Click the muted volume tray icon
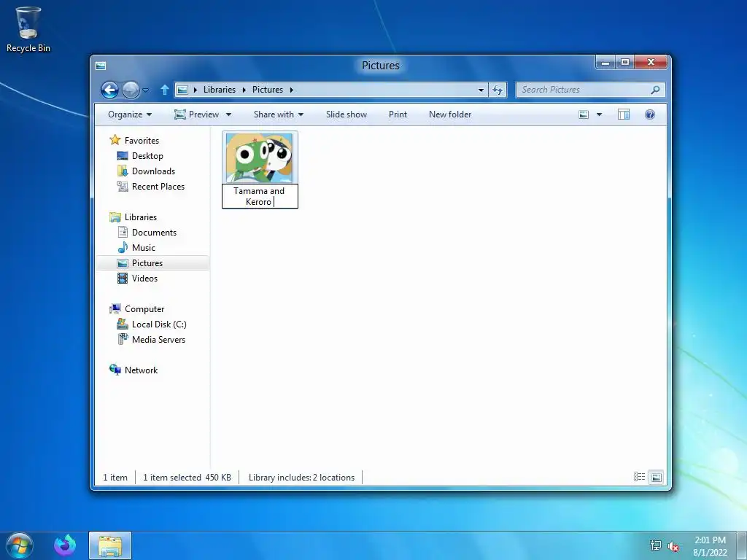 pyautogui.click(x=673, y=546)
